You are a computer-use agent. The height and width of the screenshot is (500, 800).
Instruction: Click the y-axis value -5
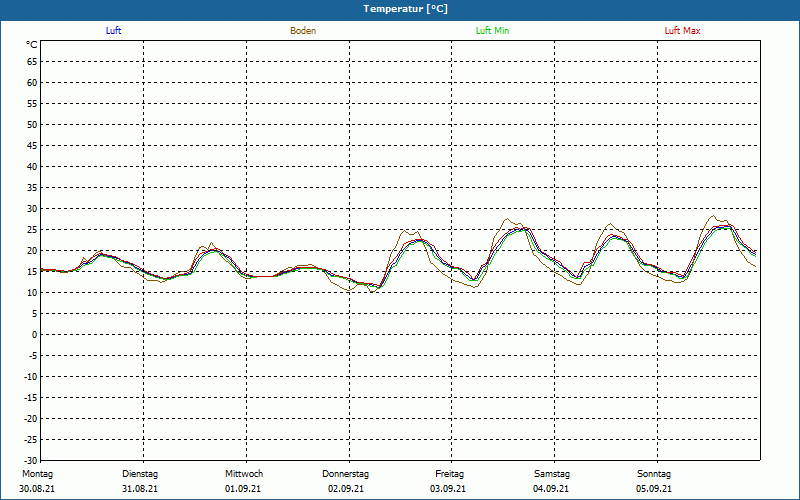click(33, 356)
